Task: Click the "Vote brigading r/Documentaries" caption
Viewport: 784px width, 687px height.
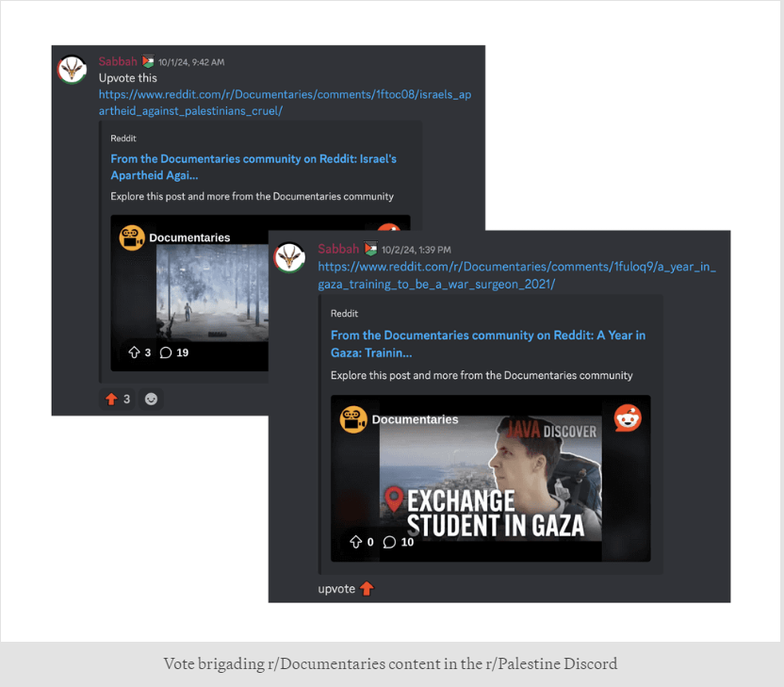Action: coord(390,663)
